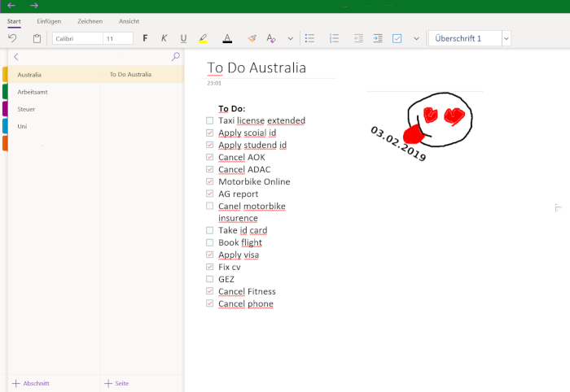Expand more formatting options chevron
This screenshot has height=392, width=570.
click(291, 38)
